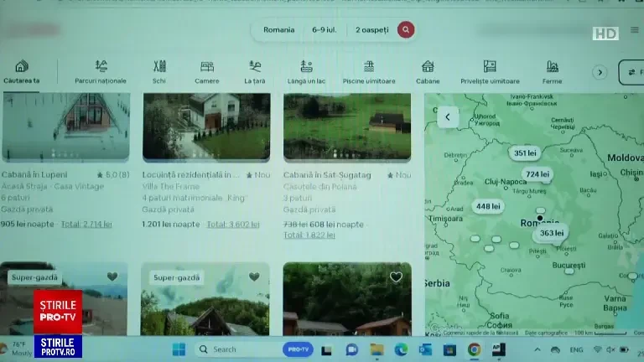Open the Cabane category
The image size is (644, 362).
428,71
